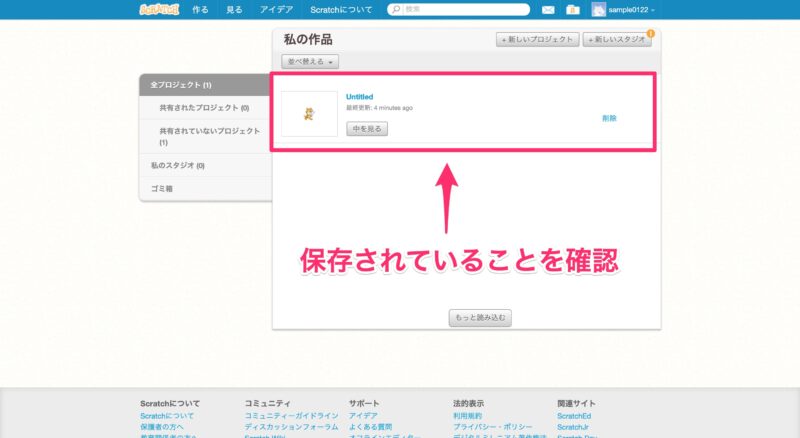Viewport: 800px width, 438px height.
Task: Open the 作る menu item
Action: coord(200,10)
